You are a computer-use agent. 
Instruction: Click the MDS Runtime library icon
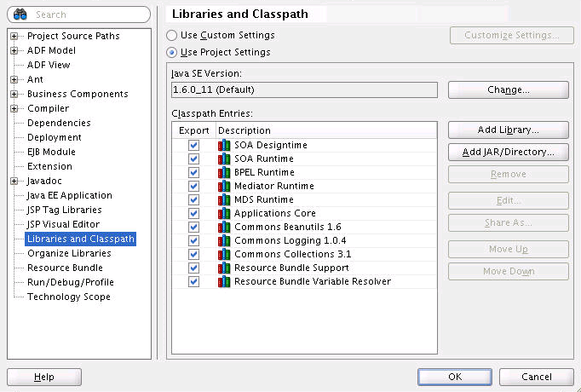pyautogui.click(x=224, y=199)
